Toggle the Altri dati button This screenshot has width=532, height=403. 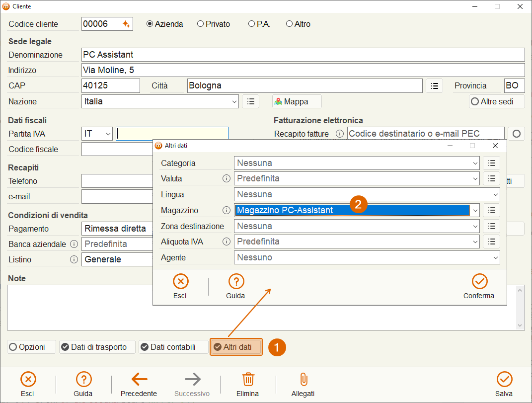[236, 347]
